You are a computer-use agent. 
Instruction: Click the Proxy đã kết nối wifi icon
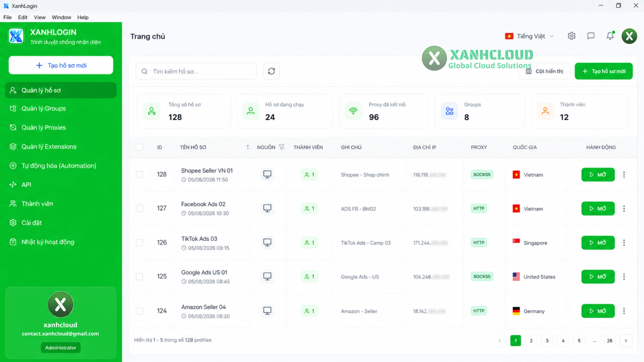tap(353, 111)
